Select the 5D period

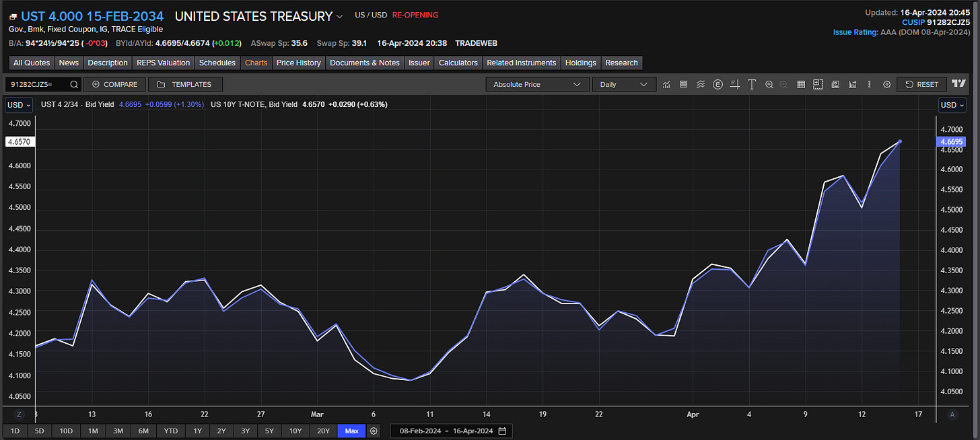pos(39,431)
